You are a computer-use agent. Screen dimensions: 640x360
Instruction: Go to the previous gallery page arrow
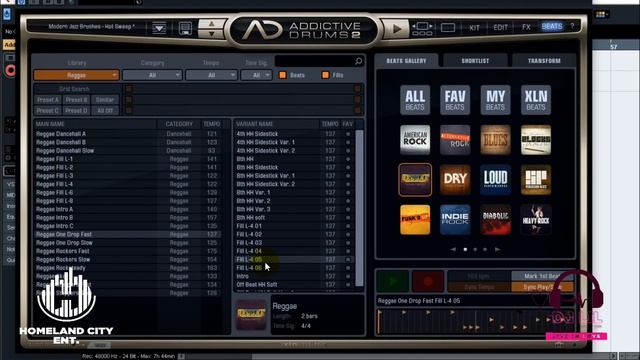coord(453,249)
